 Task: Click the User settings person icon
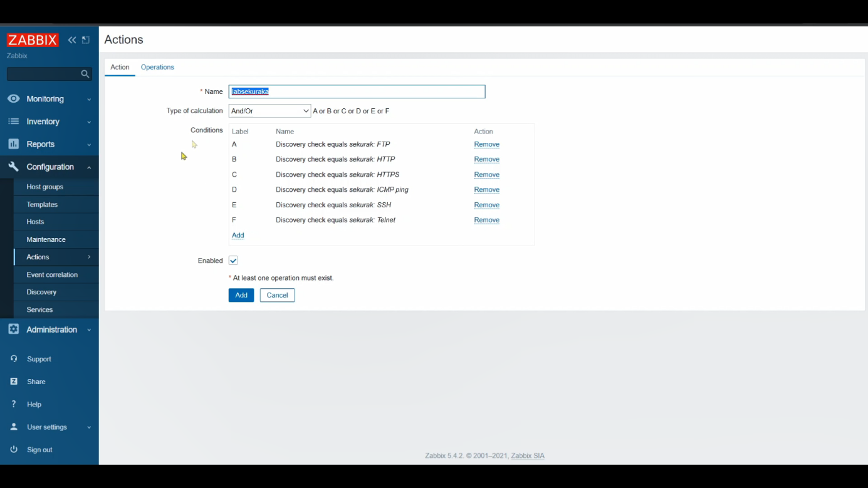coord(14,427)
